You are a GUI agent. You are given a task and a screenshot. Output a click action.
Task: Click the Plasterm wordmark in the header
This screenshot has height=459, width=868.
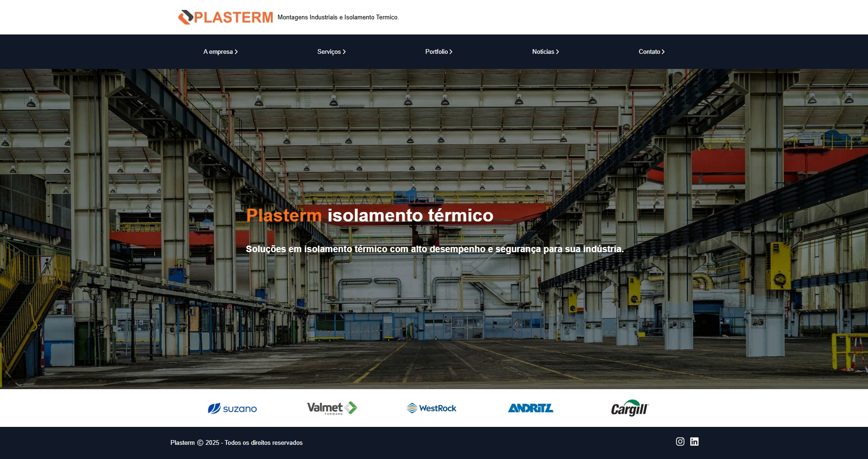coord(234,17)
